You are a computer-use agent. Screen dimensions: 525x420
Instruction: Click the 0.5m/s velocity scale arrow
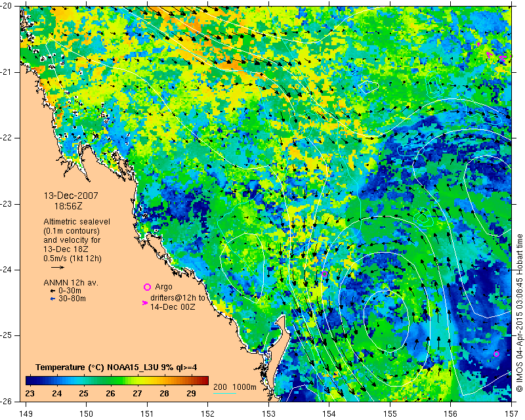click(x=58, y=267)
